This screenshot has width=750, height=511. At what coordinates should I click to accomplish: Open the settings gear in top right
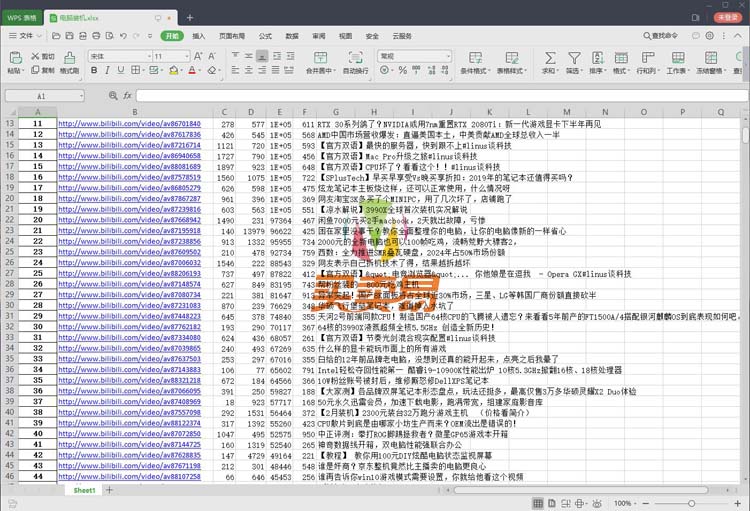[x=710, y=36]
